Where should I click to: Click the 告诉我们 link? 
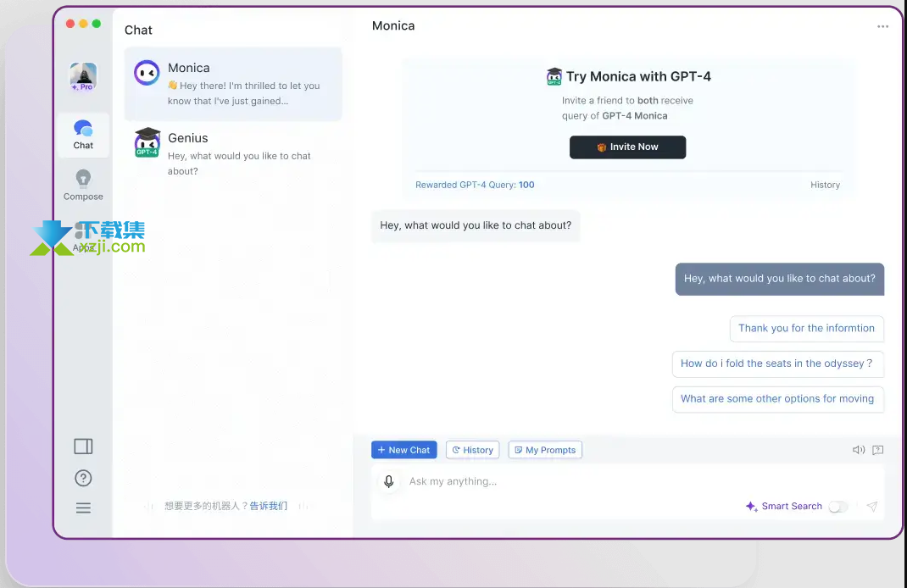click(269, 506)
